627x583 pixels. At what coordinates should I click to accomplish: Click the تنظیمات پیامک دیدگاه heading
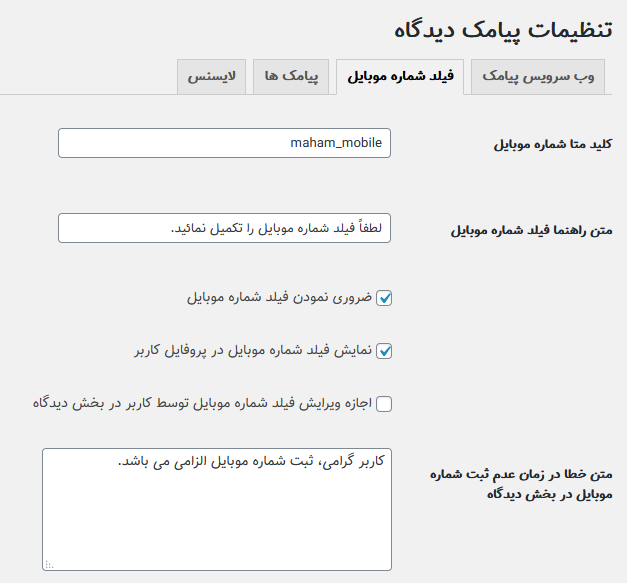pyautogui.click(x=503, y=30)
